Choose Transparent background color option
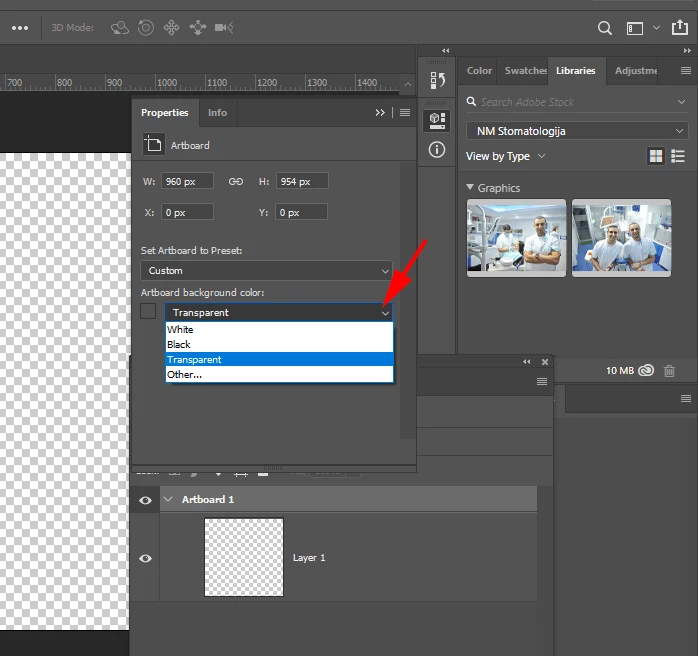Image resolution: width=698 pixels, height=656 pixels. [x=280, y=359]
